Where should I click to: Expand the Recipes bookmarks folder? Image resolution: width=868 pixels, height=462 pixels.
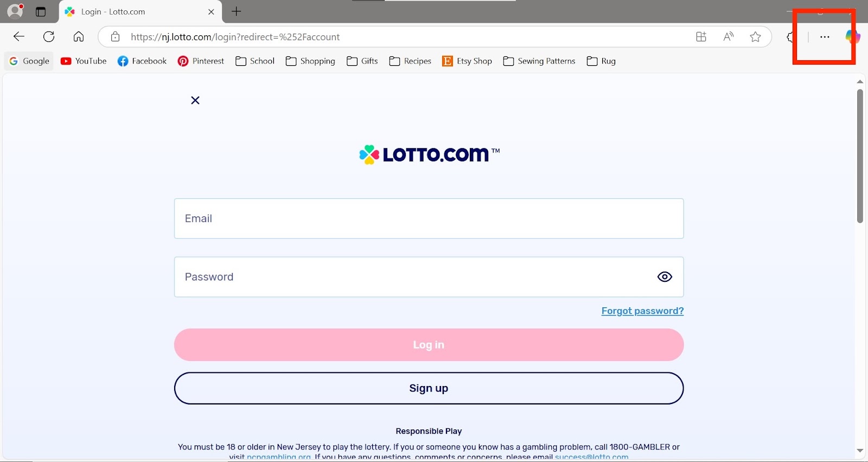pos(410,61)
